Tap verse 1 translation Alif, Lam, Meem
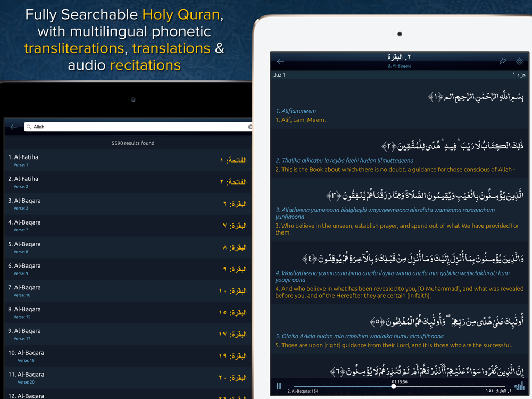 pos(300,120)
